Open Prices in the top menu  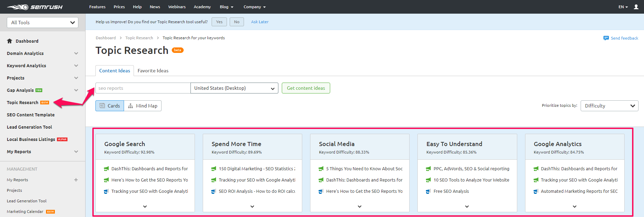tap(119, 7)
